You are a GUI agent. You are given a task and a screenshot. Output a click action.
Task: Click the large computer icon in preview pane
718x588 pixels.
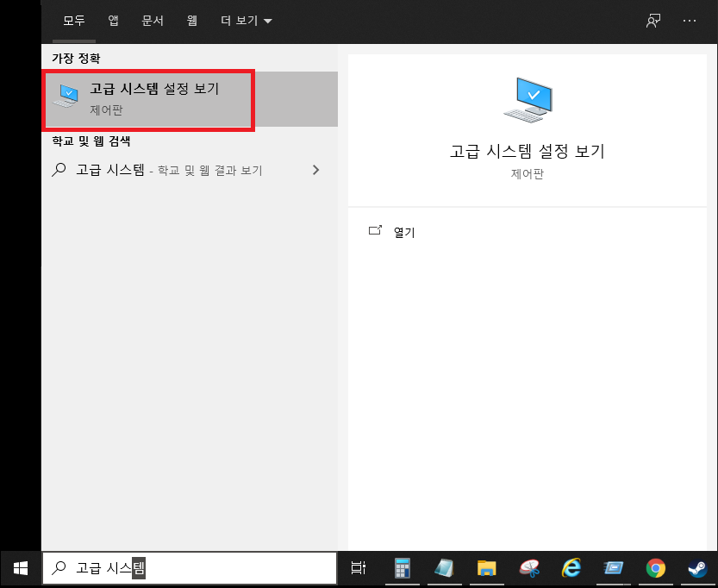528,100
